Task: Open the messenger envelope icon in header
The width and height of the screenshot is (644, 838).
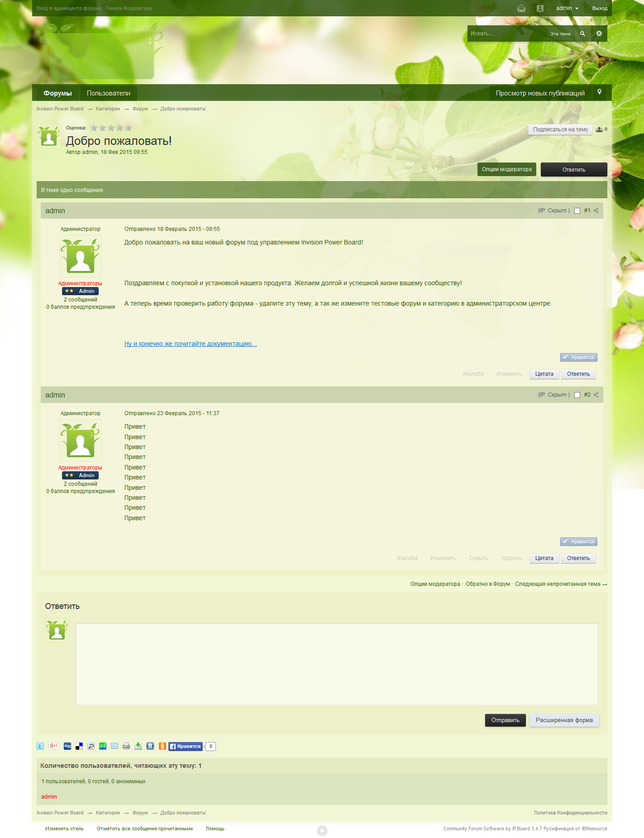Action: coord(521,8)
